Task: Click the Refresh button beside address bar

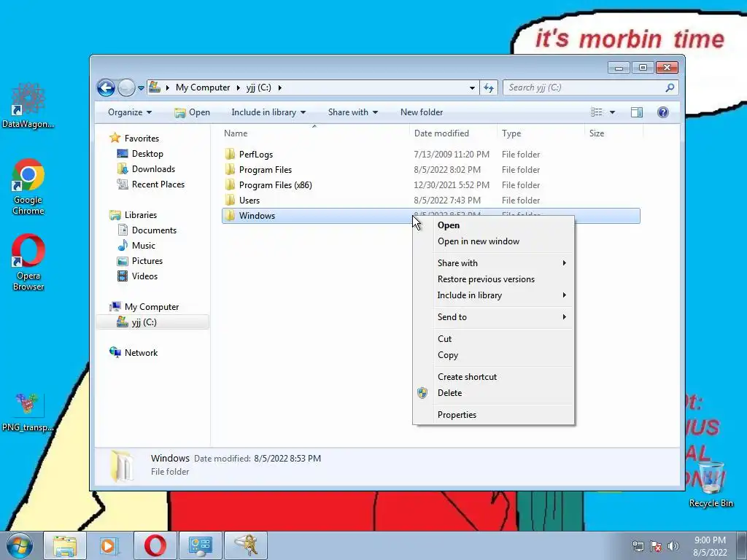Action: pyautogui.click(x=489, y=87)
